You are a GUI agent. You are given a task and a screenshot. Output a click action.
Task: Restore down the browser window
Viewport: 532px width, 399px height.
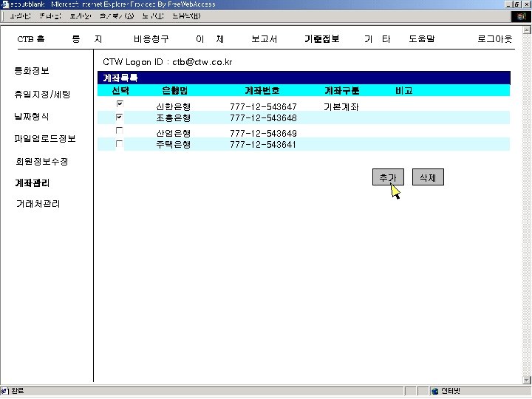516,4
